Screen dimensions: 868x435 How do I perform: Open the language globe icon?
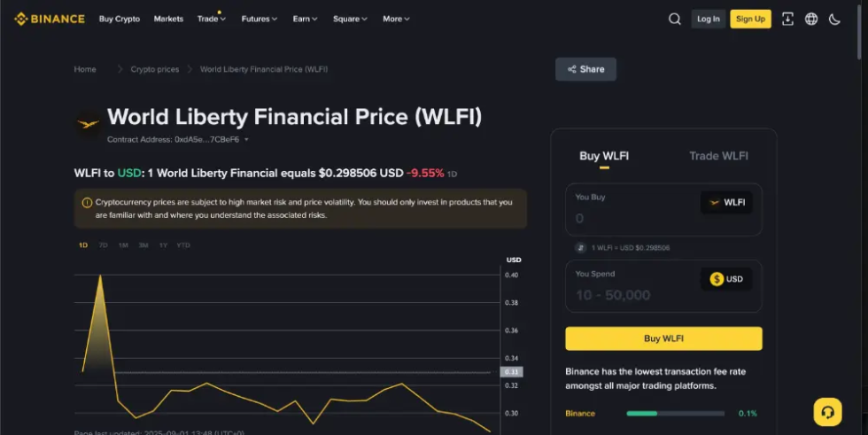click(811, 19)
